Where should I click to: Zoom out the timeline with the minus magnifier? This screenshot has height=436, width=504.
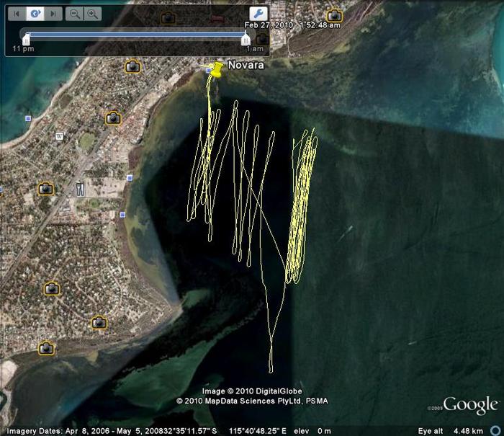click(74, 14)
